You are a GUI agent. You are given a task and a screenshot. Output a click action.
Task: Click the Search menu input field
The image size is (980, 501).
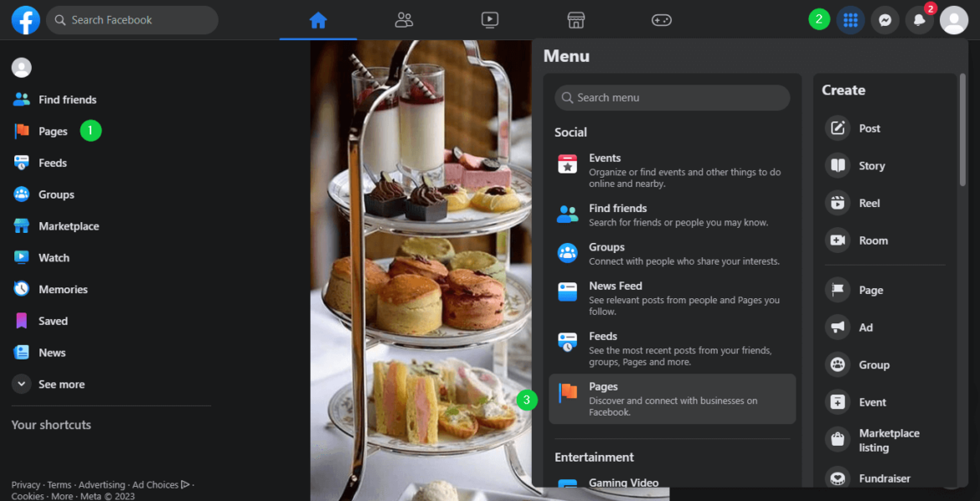pos(671,97)
